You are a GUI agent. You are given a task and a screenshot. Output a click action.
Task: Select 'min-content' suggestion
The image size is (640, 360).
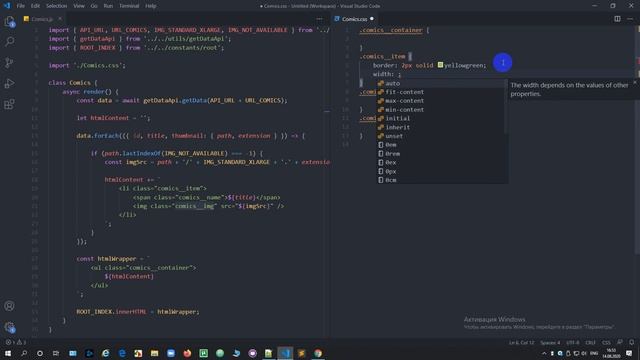pos(442,110)
